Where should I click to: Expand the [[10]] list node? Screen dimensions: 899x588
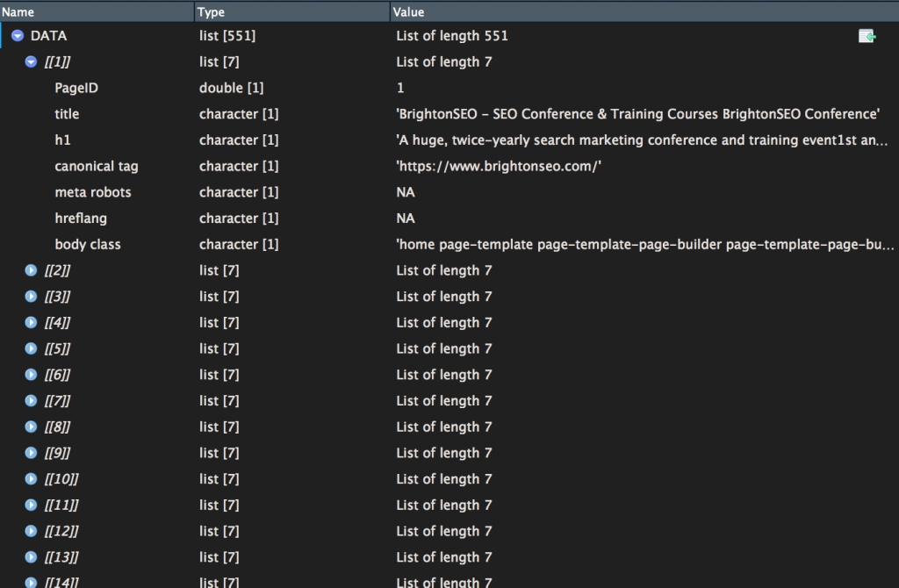[x=32, y=479]
